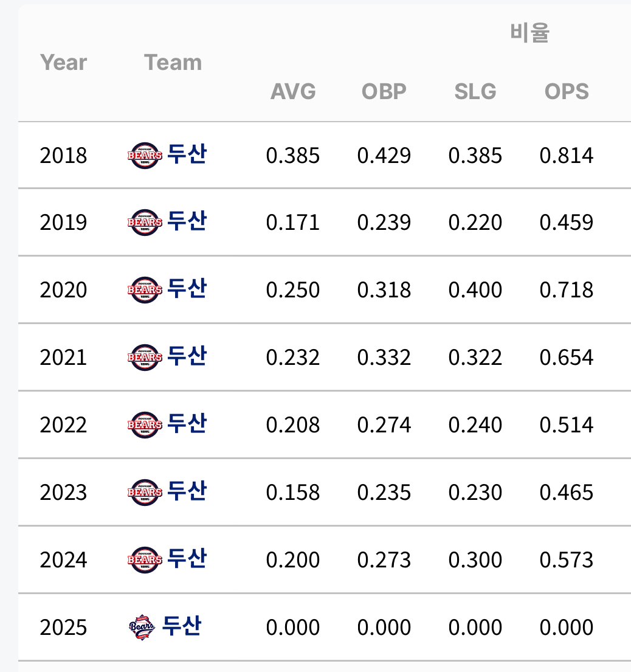Sort by OBP column header

pyautogui.click(x=384, y=92)
